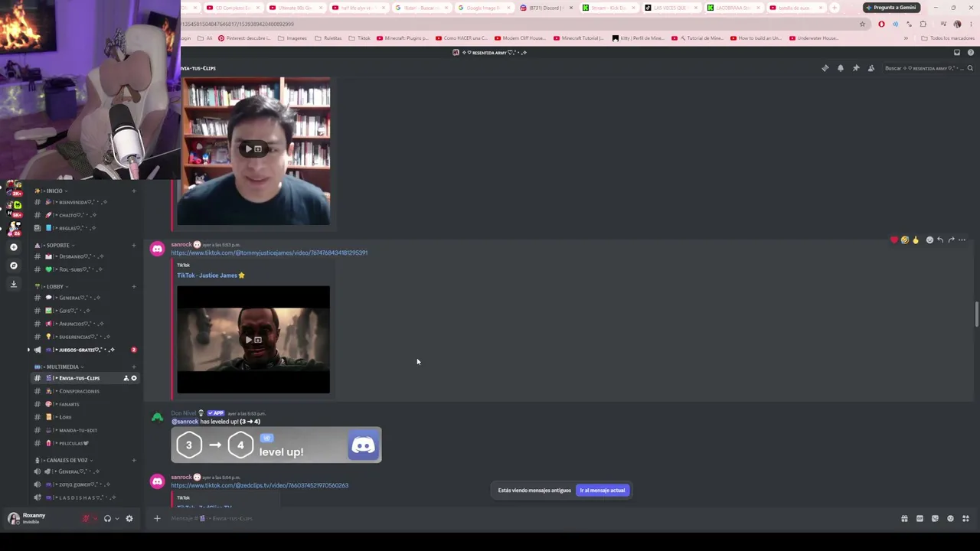Click the chat scrollbar thumb
The image size is (980, 551).
tap(976, 315)
